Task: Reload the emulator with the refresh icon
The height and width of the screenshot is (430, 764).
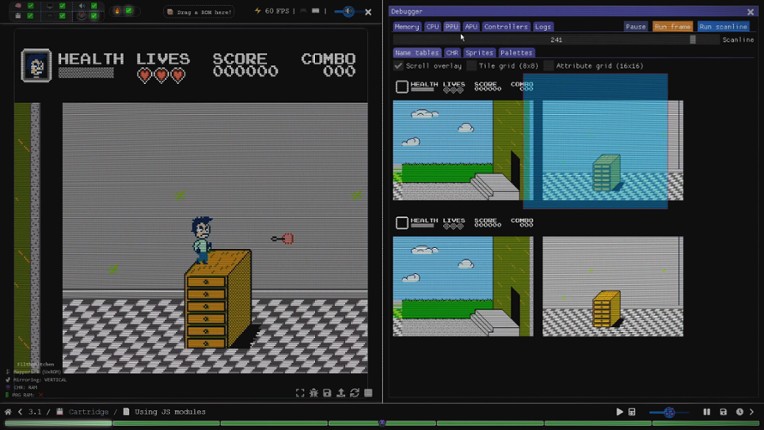Action: [355, 393]
